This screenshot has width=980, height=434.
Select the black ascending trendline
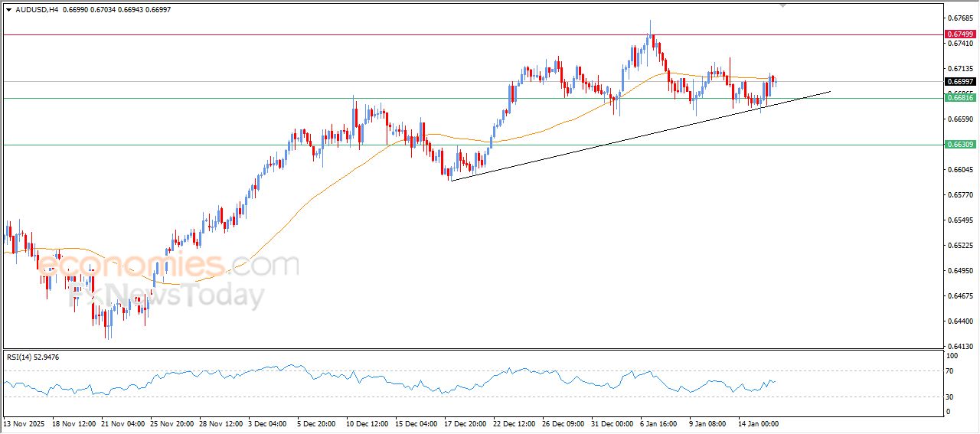pyautogui.click(x=612, y=142)
